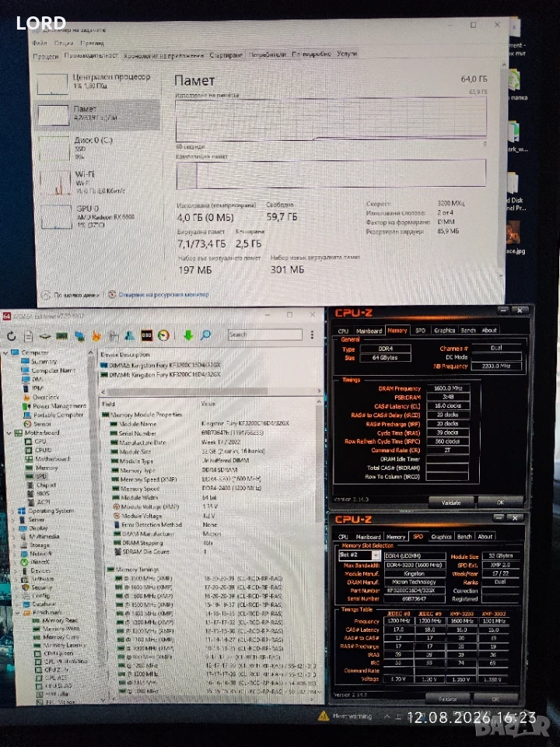Open the Slot #2 dropdown in CPU-Z SPD
This screenshot has width=560, height=747.
(376, 556)
